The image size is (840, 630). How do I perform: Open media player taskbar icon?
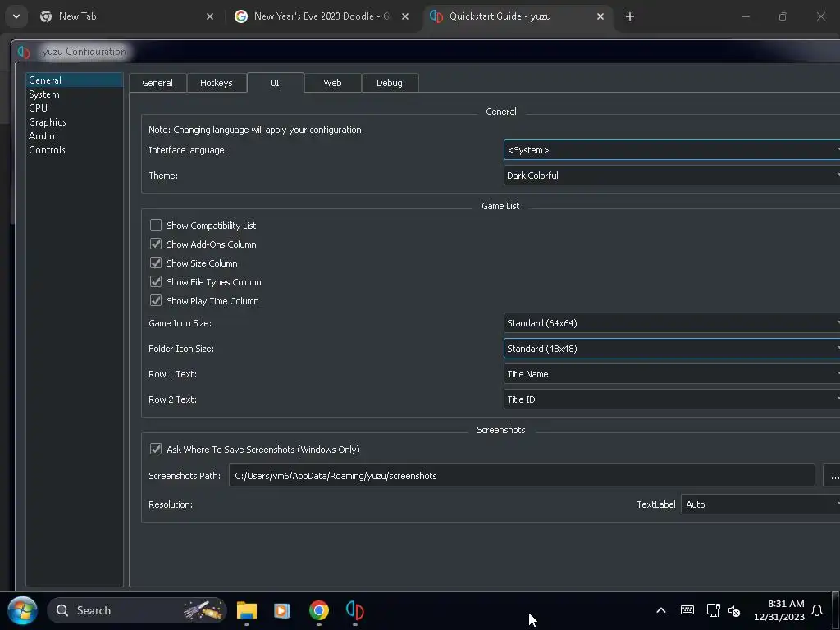pyautogui.click(x=282, y=610)
